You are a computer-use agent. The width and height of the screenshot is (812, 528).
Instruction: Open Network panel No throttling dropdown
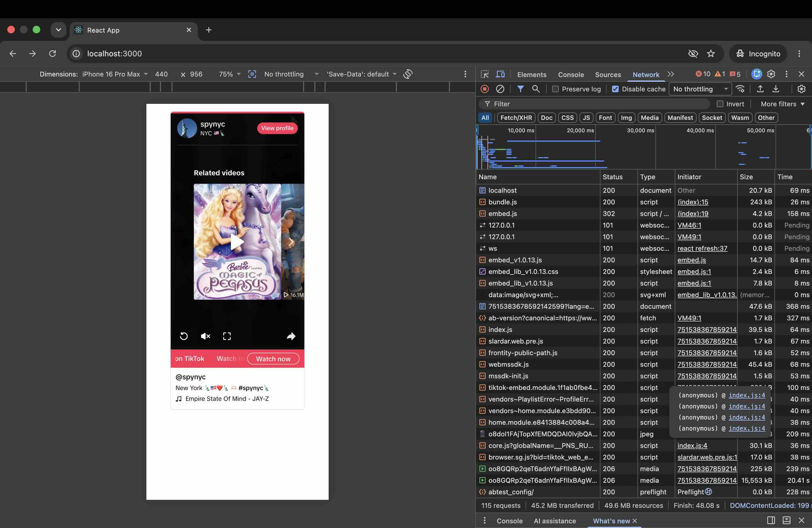(700, 89)
